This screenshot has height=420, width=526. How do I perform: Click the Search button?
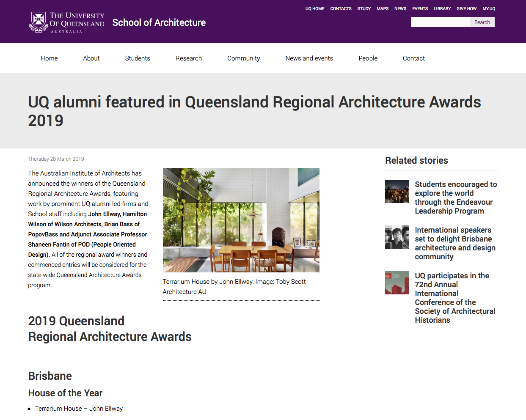click(482, 22)
